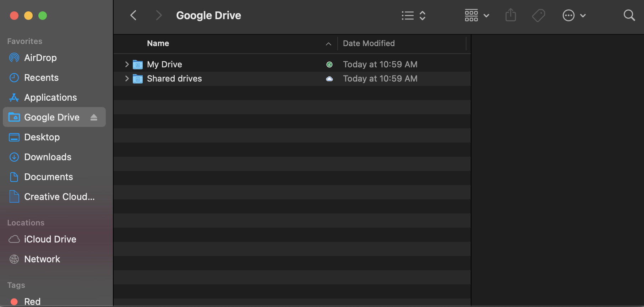The height and width of the screenshot is (307, 644).
Task: Open Creative Cloud folder in sidebar
Action: click(54, 197)
